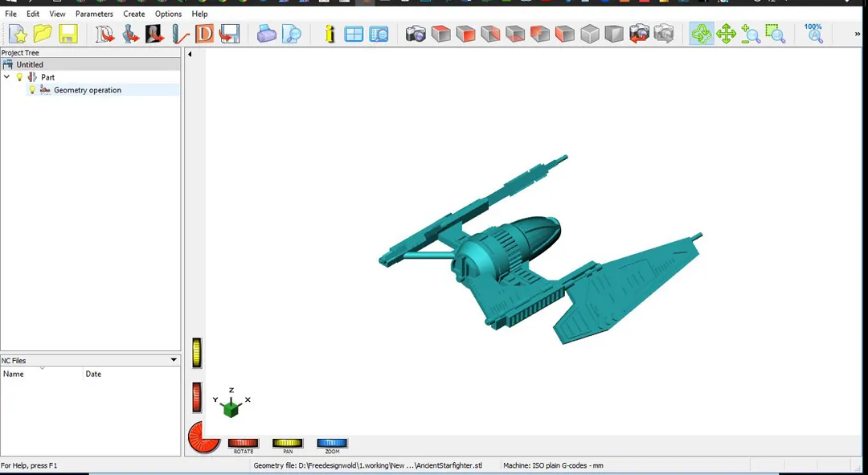868x475 pixels.
Task: Click the Zoom 100% toolbar icon
Action: click(813, 33)
